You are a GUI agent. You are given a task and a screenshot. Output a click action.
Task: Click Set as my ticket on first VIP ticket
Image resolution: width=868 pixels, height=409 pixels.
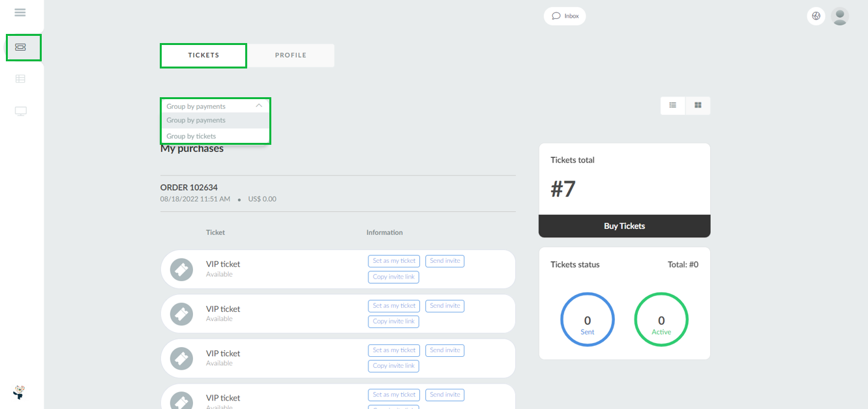394,261
